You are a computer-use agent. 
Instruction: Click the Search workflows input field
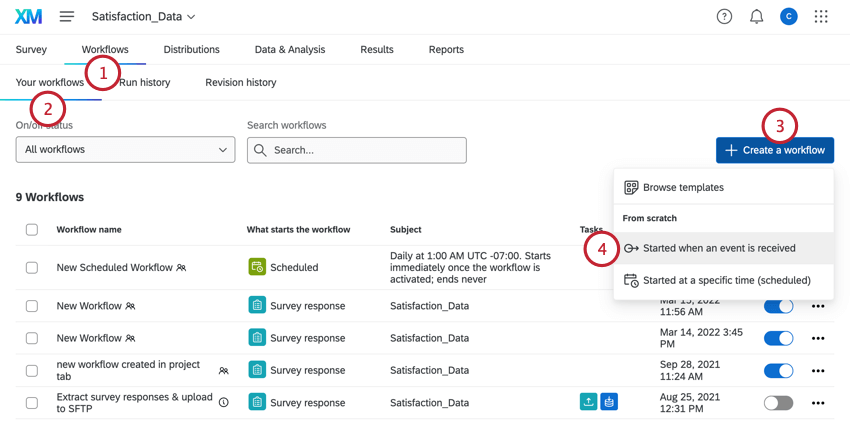point(357,150)
